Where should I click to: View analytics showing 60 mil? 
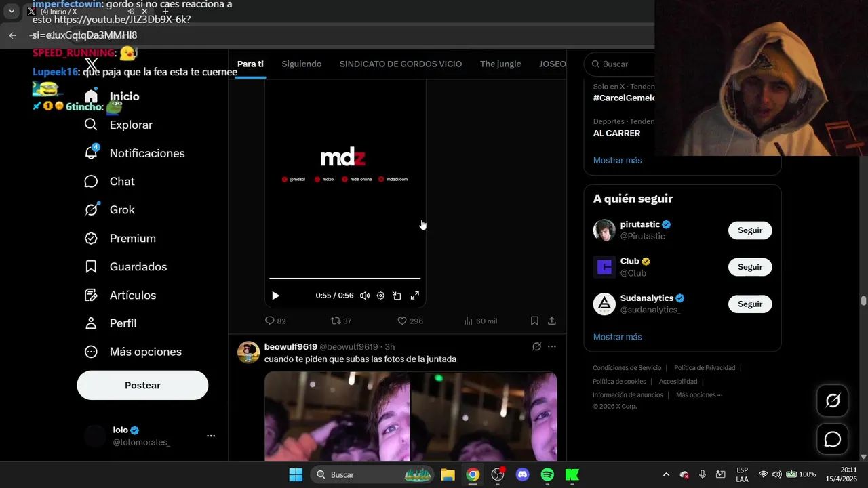[480, 321]
